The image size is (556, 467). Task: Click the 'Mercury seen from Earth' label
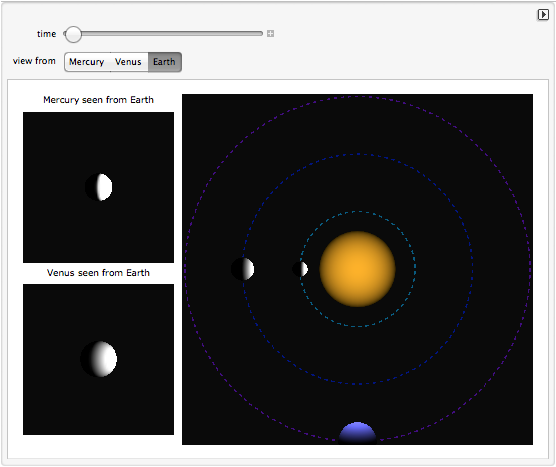[98, 100]
